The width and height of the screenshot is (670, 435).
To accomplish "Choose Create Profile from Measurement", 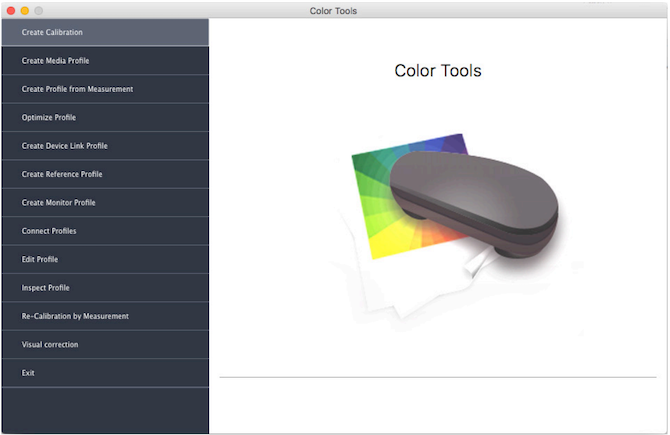I will pyautogui.click(x=104, y=89).
